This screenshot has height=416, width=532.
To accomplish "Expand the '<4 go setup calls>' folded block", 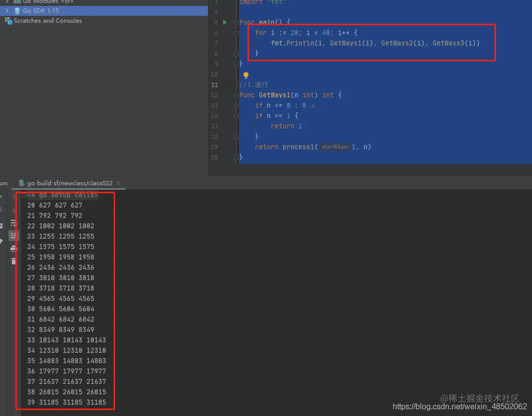I will click(x=24, y=195).
